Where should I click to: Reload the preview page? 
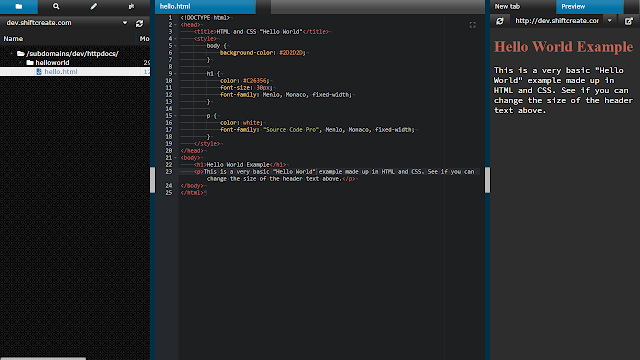pos(500,21)
